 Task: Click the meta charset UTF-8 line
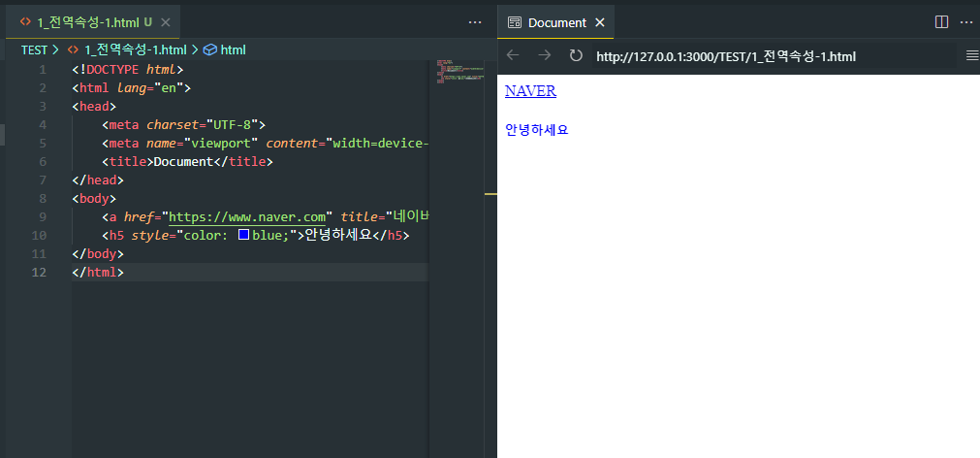pyautogui.click(x=184, y=125)
